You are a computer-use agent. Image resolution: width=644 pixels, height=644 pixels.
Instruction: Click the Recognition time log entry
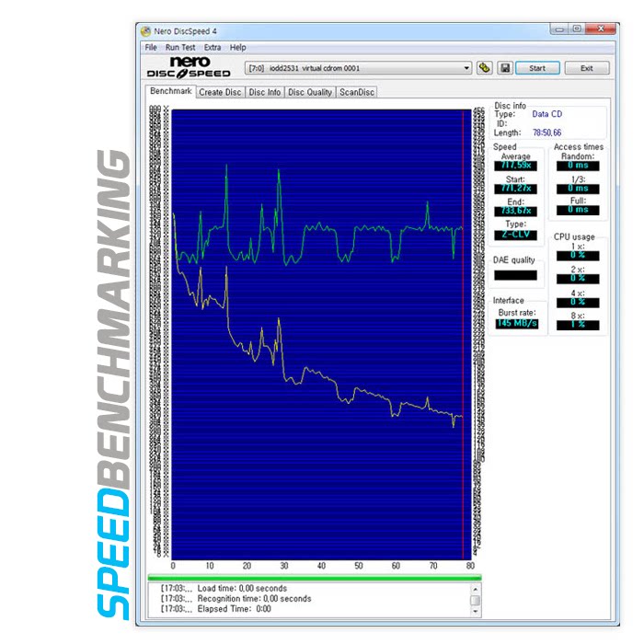pos(236,599)
